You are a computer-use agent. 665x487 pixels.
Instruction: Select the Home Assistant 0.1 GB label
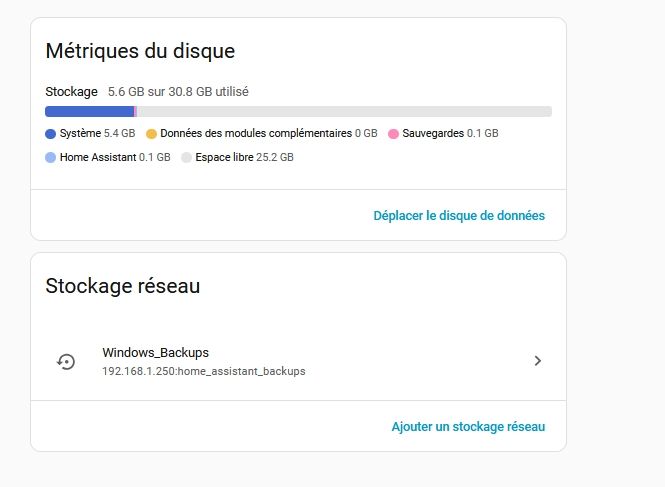coord(115,157)
